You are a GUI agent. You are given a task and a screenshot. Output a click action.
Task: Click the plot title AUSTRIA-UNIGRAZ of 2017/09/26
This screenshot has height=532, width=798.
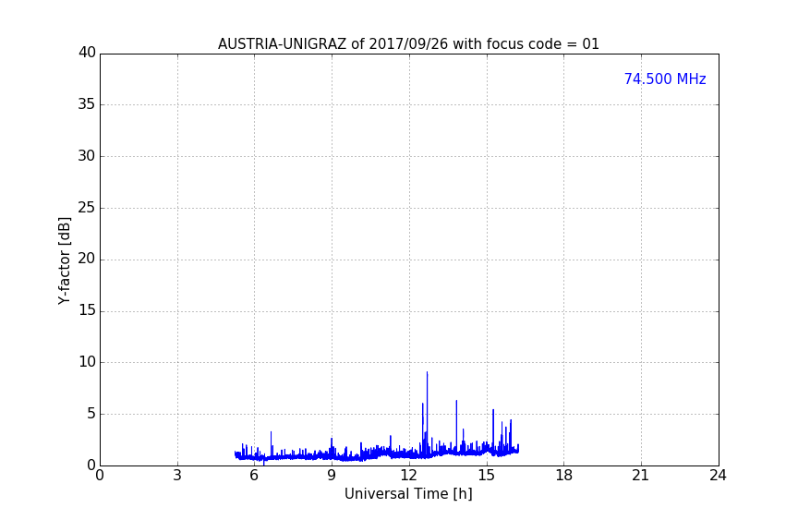[x=408, y=44]
